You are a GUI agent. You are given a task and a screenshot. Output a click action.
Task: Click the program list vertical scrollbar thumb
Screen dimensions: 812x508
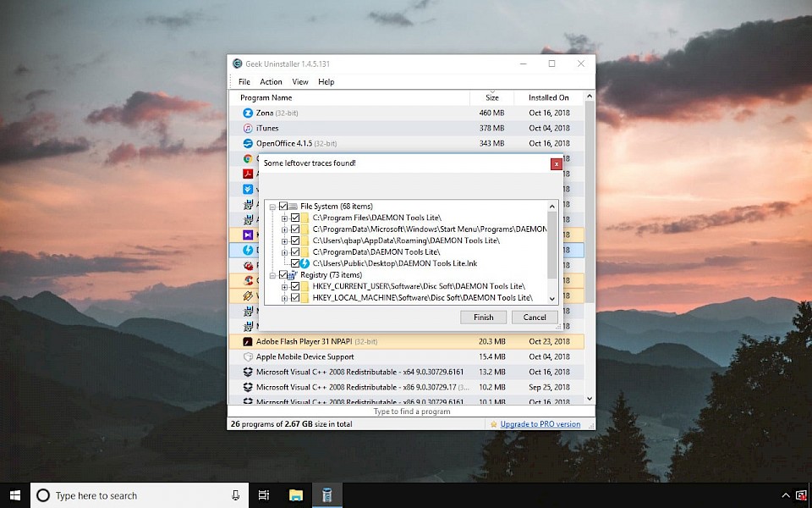[x=590, y=202]
